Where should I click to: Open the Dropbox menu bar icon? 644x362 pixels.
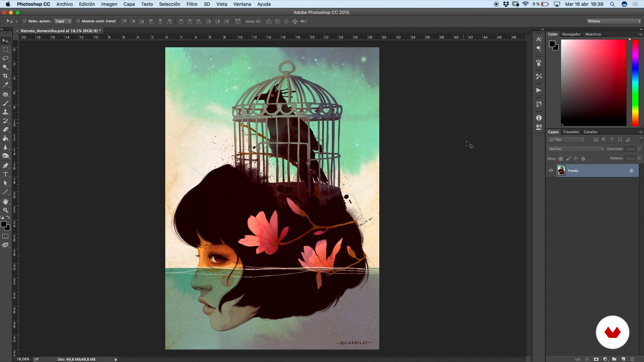(506, 4)
